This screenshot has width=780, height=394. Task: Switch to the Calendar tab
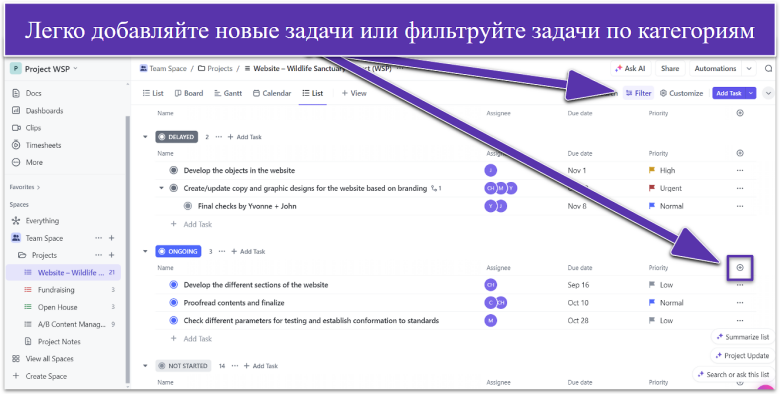(272, 93)
